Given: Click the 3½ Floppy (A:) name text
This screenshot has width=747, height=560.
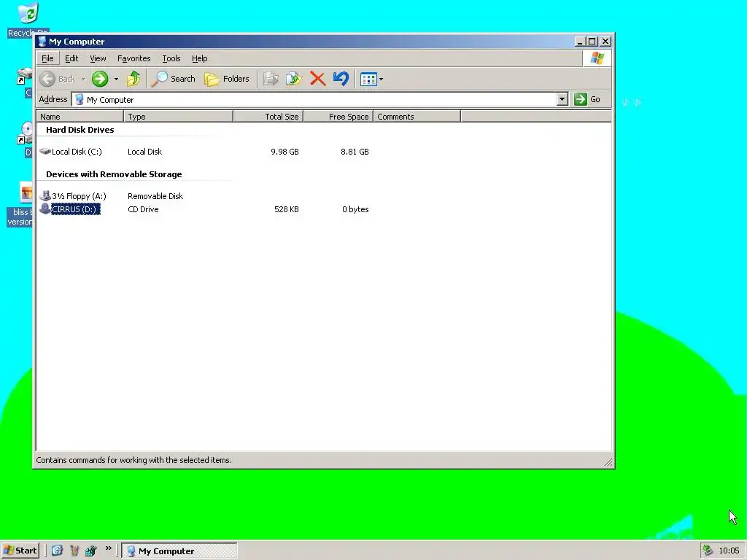Looking at the screenshot, I should [x=79, y=195].
